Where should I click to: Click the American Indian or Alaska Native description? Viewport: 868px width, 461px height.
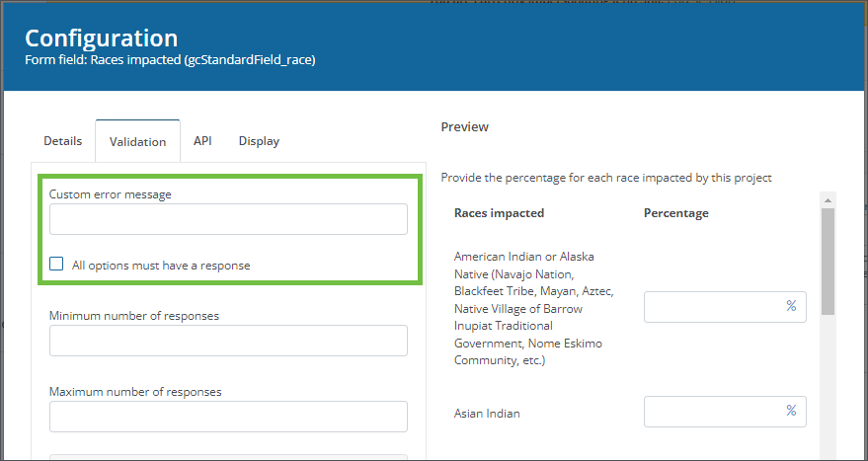coord(533,308)
